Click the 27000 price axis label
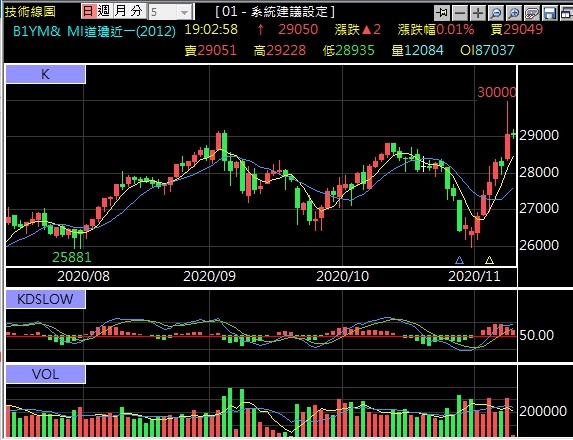The image size is (573, 440). click(x=539, y=209)
